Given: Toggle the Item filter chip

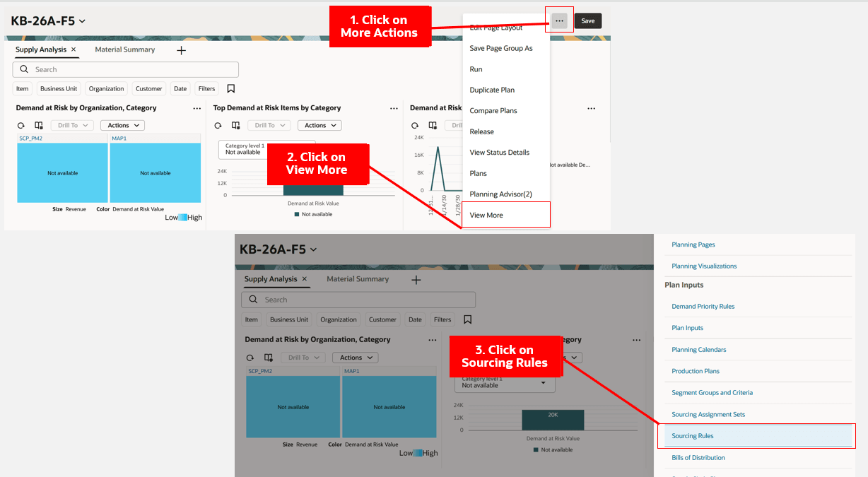Looking at the screenshot, I should [22, 88].
